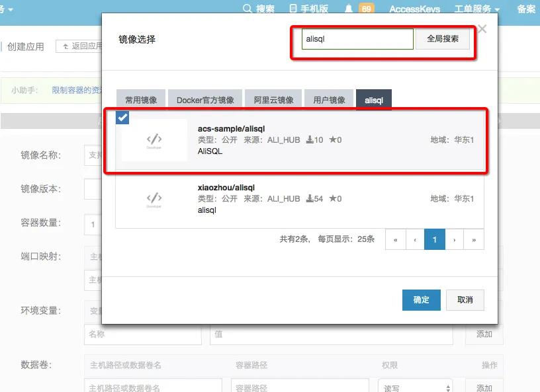Click the notification bell icon
The image size is (540, 392).
pos(349,9)
